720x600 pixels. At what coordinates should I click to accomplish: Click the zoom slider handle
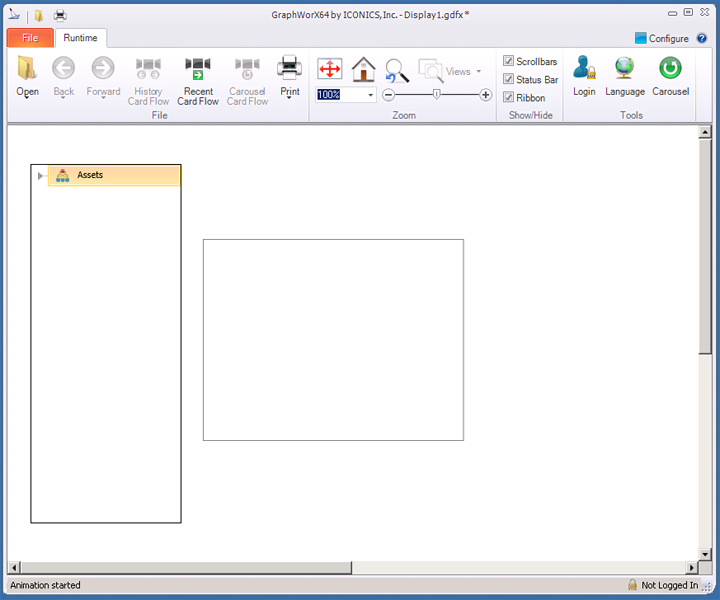(436, 95)
